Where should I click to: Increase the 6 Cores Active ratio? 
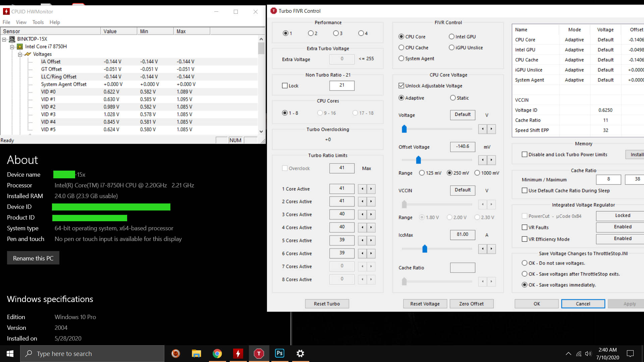click(x=371, y=253)
